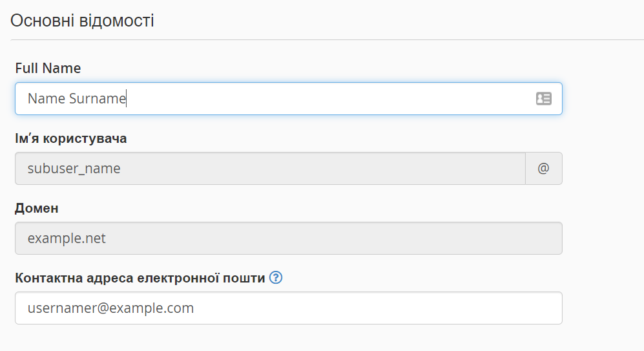Click the "Full Name" label
Viewport: 644px width, 351px height.
[x=48, y=68]
